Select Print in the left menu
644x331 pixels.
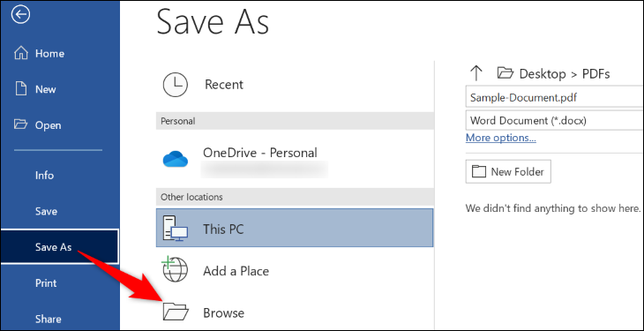pyautogui.click(x=46, y=283)
